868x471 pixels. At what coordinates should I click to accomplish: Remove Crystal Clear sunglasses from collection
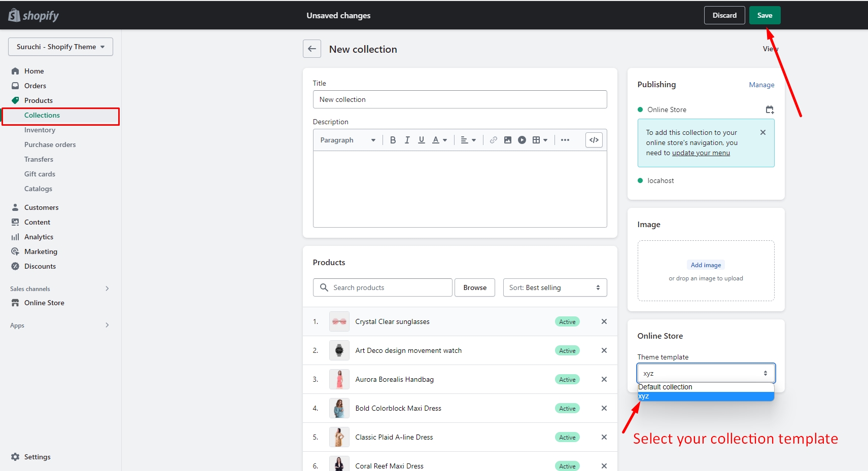coord(604,321)
